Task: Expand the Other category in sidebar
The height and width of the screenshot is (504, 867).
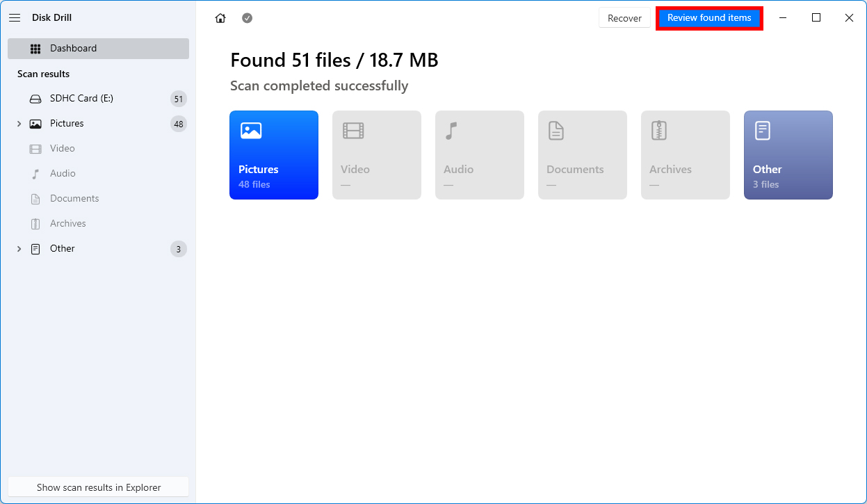Action: point(19,248)
